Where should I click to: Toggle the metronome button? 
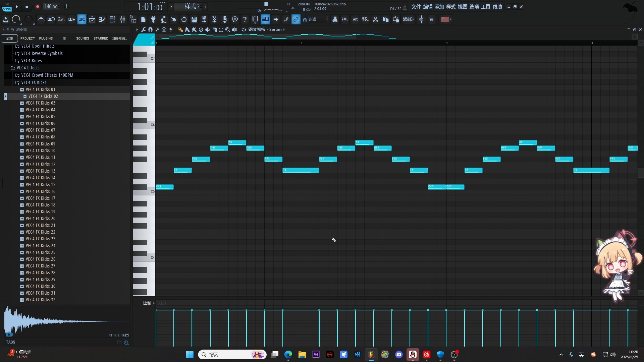tap(41, 19)
